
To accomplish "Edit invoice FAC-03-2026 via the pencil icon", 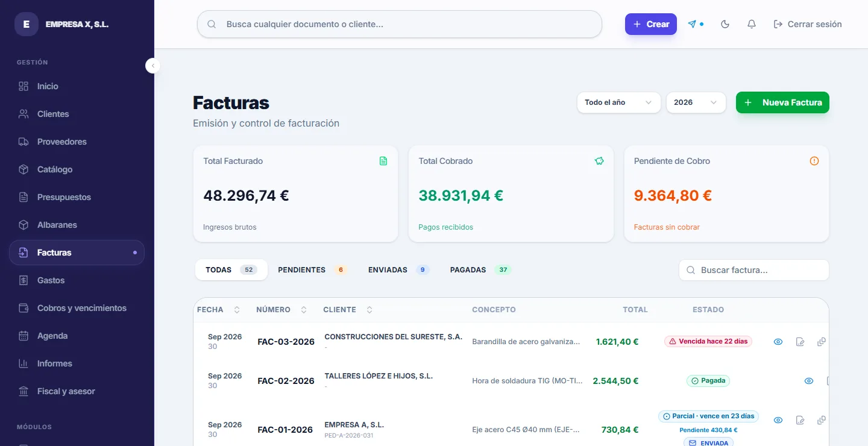I will pyautogui.click(x=800, y=342).
